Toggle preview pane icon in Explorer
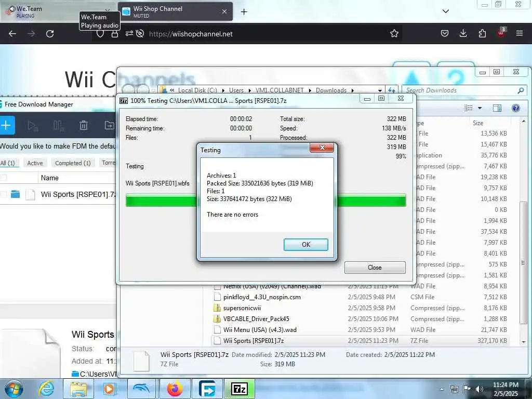Image resolution: width=532 pixels, height=399 pixels. click(497, 108)
